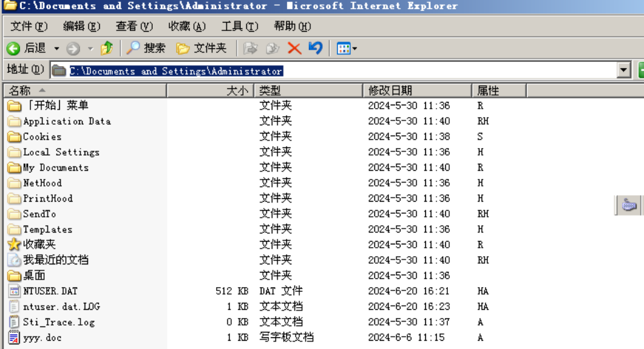This screenshot has width=644, height=349.
Task: Open the 编辑(E) menu
Action: point(81,26)
